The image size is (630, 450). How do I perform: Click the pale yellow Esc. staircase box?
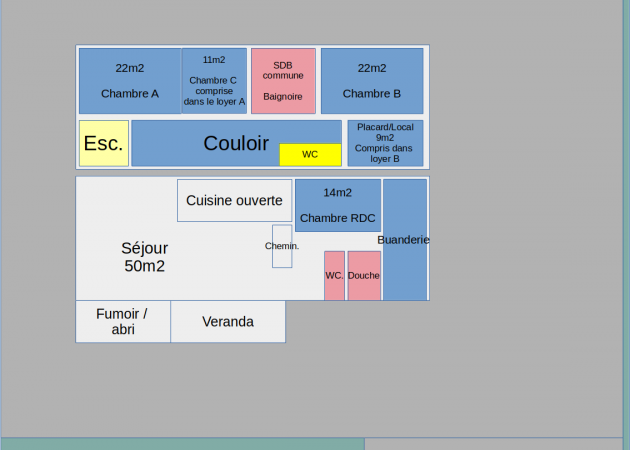coord(103,143)
